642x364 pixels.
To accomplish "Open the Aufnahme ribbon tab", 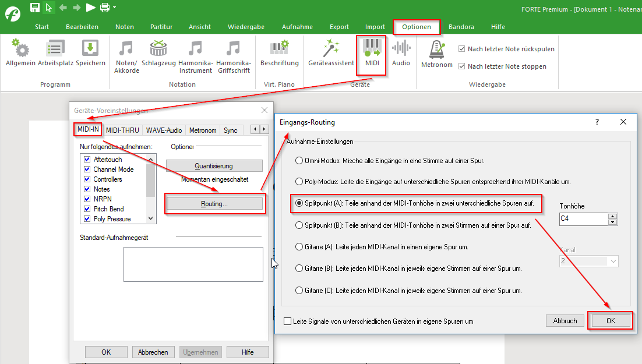I will [297, 27].
